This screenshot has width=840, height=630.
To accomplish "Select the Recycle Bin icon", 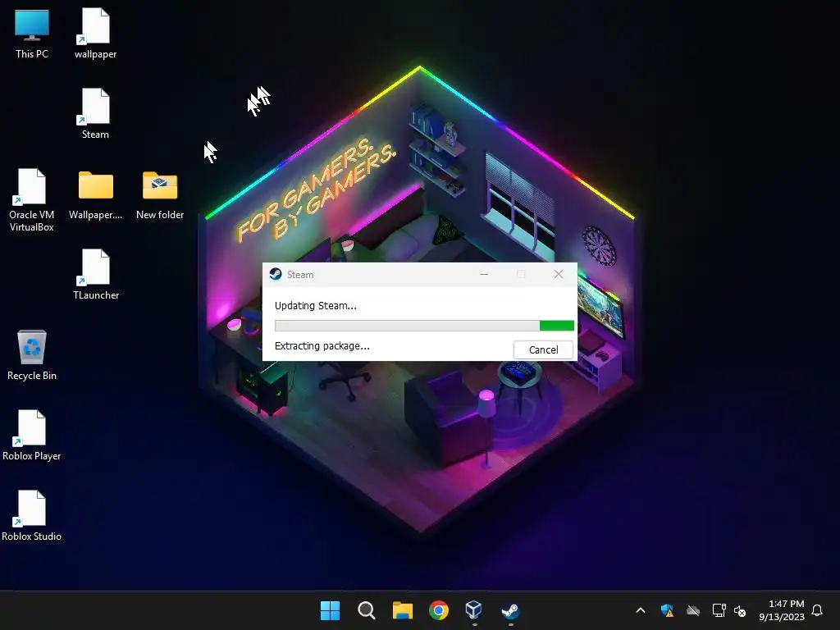I will point(32,355).
